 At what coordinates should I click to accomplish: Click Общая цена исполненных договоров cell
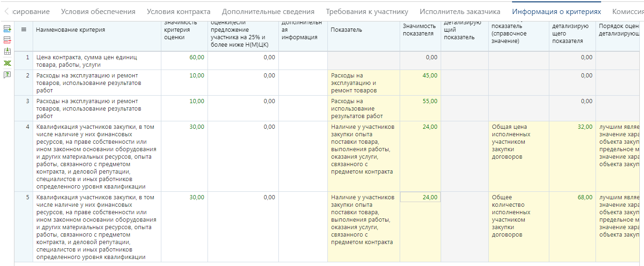coord(511,142)
